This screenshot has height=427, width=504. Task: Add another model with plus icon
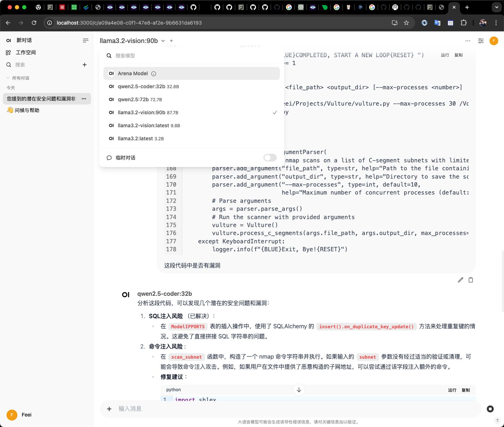point(171,41)
